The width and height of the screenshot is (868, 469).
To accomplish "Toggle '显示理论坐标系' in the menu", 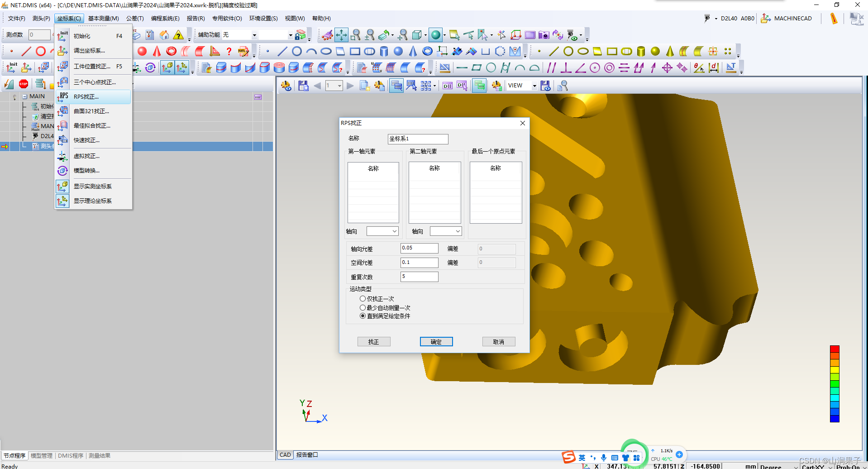I will pyautogui.click(x=94, y=201).
